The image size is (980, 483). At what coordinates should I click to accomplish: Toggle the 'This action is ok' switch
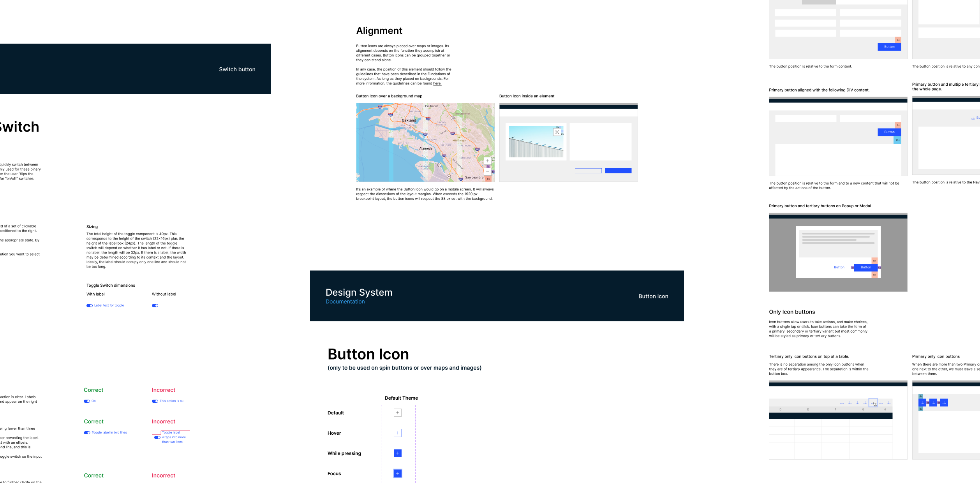(155, 401)
